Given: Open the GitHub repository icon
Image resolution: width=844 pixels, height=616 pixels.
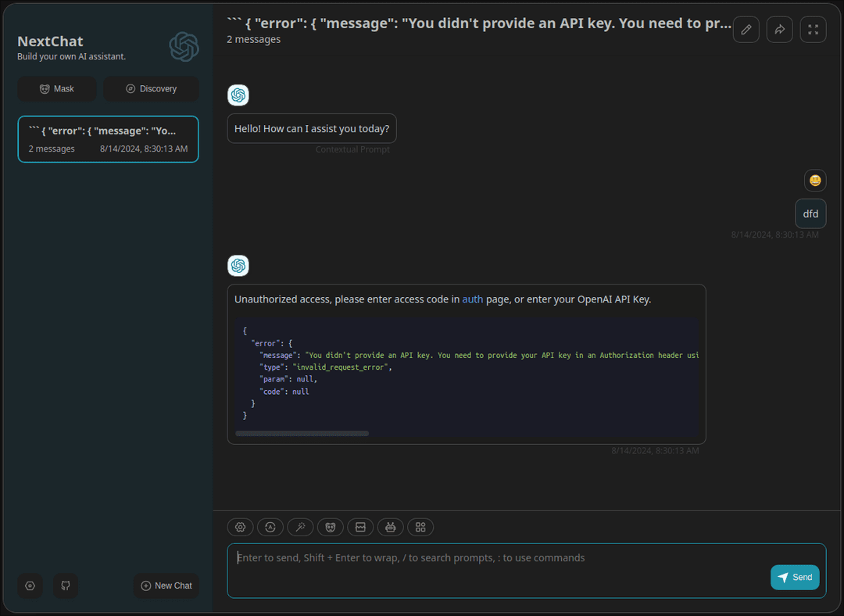Looking at the screenshot, I should (66, 586).
